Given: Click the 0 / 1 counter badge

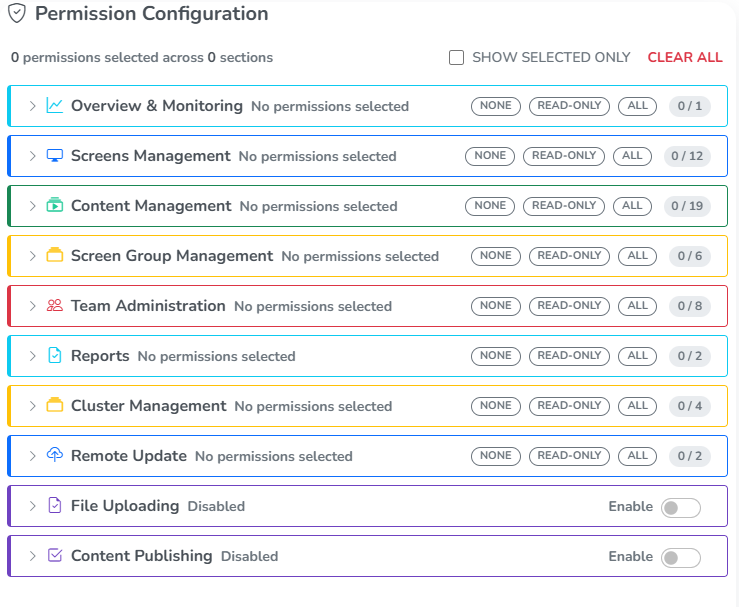Looking at the screenshot, I should coord(690,106).
